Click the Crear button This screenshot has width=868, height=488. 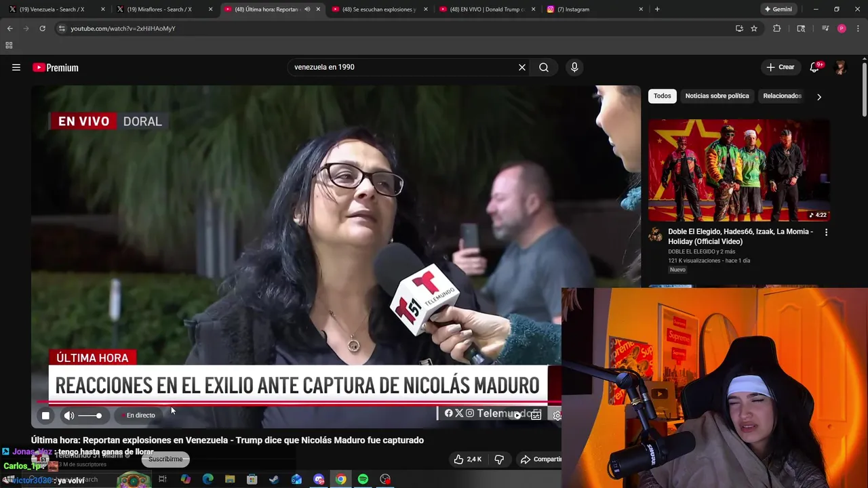[x=781, y=67]
